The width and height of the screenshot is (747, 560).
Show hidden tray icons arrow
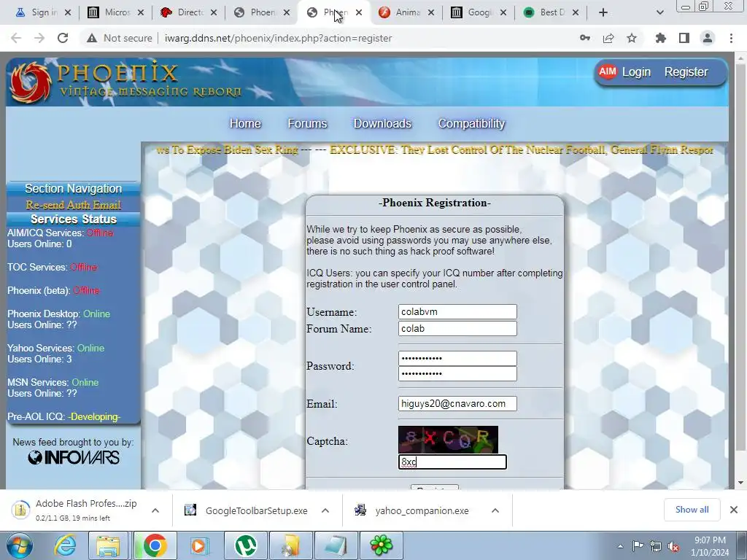pyautogui.click(x=620, y=547)
